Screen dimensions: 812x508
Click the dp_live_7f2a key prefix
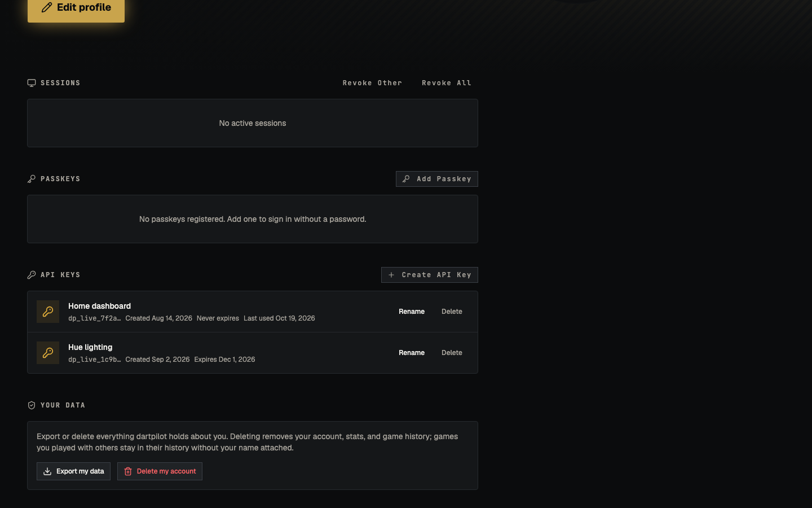pyautogui.click(x=94, y=318)
